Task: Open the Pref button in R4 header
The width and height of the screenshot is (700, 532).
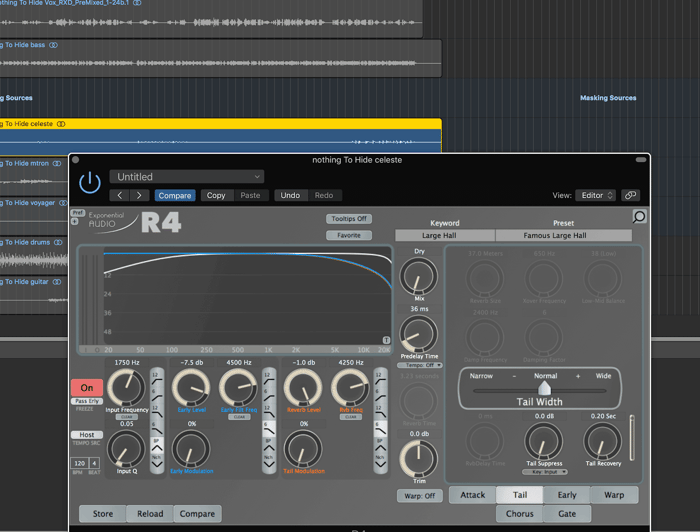Action: coord(78,213)
